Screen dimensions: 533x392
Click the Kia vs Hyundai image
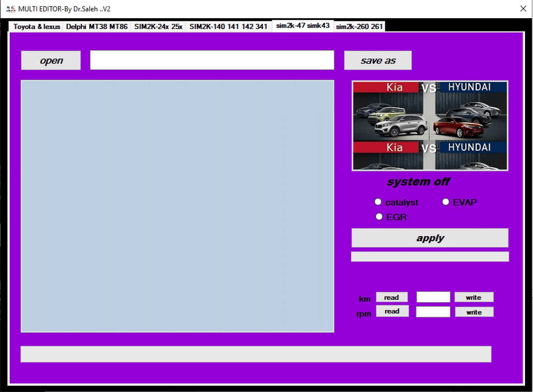[430, 126]
